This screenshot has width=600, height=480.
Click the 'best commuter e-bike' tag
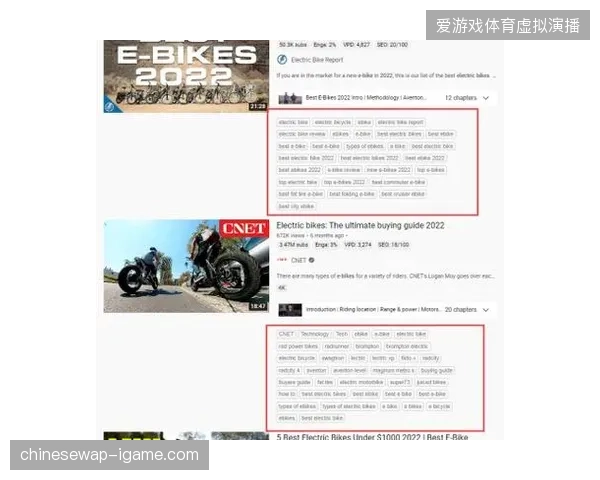[398, 182]
